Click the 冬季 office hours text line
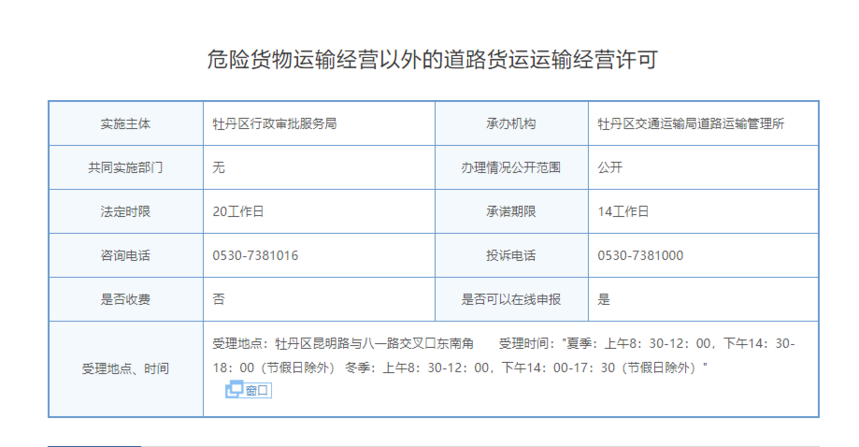Image resolution: width=859 pixels, height=447 pixels. point(526,368)
